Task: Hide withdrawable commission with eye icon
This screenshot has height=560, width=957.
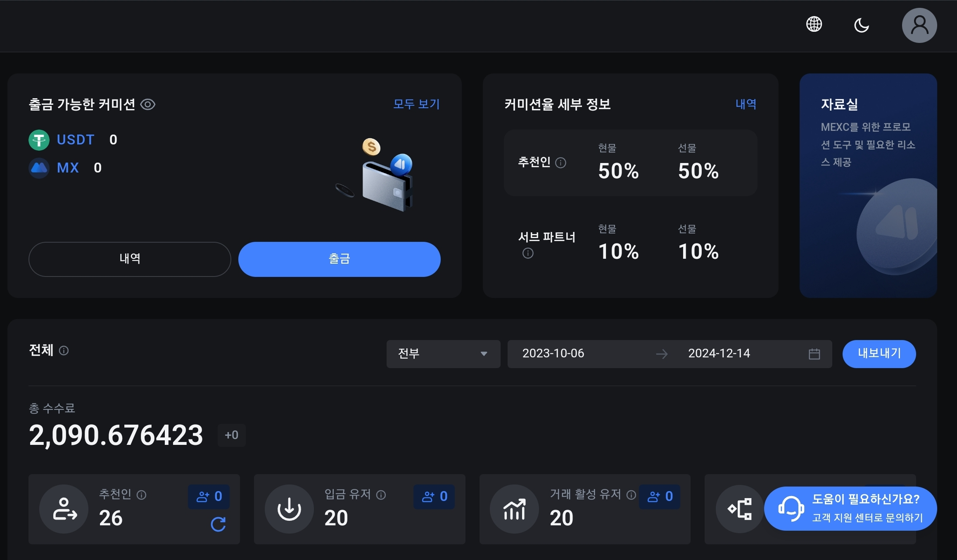Action: (148, 104)
